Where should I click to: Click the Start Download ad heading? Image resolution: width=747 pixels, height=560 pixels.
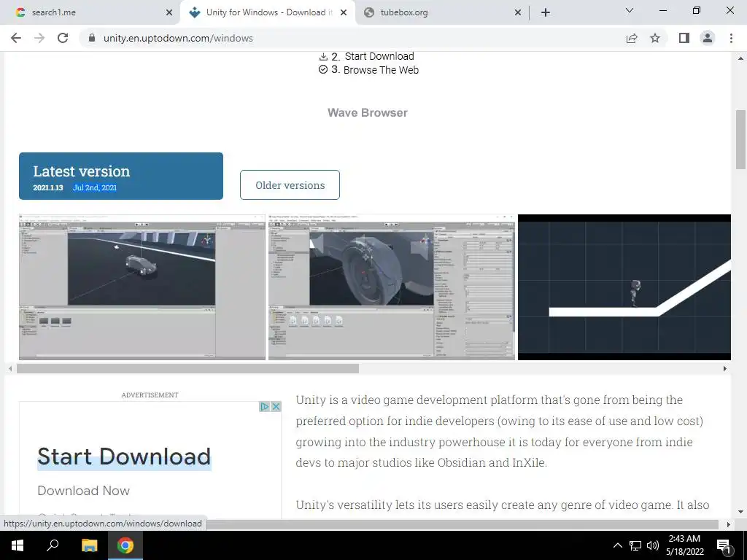point(124,456)
